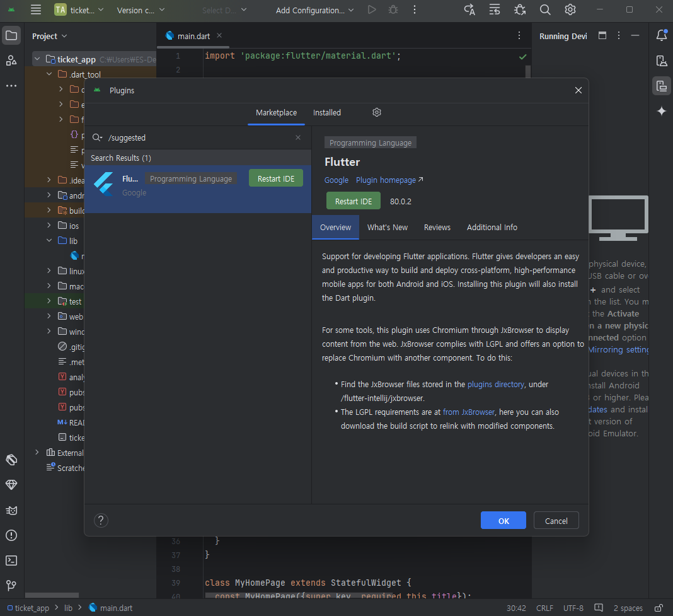Open the Structure tool window icon
The width and height of the screenshot is (673, 616).
tap(11, 61)
